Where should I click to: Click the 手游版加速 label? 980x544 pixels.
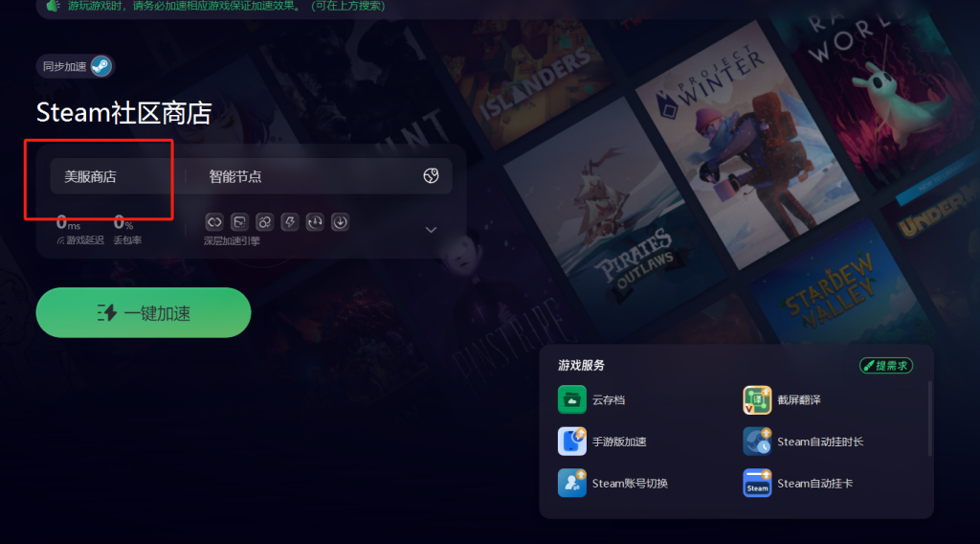619,442
